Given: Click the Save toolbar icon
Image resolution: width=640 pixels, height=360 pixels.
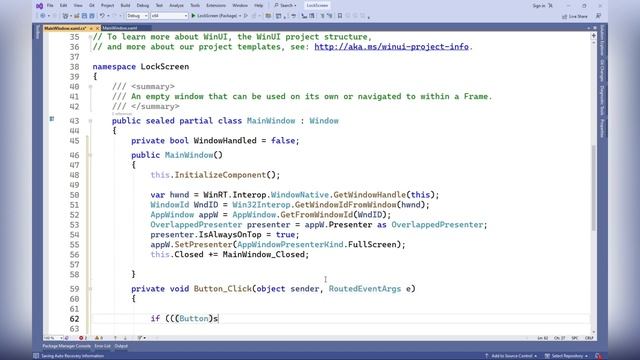Looking at the screenshot, I should (x=84, y=16).
